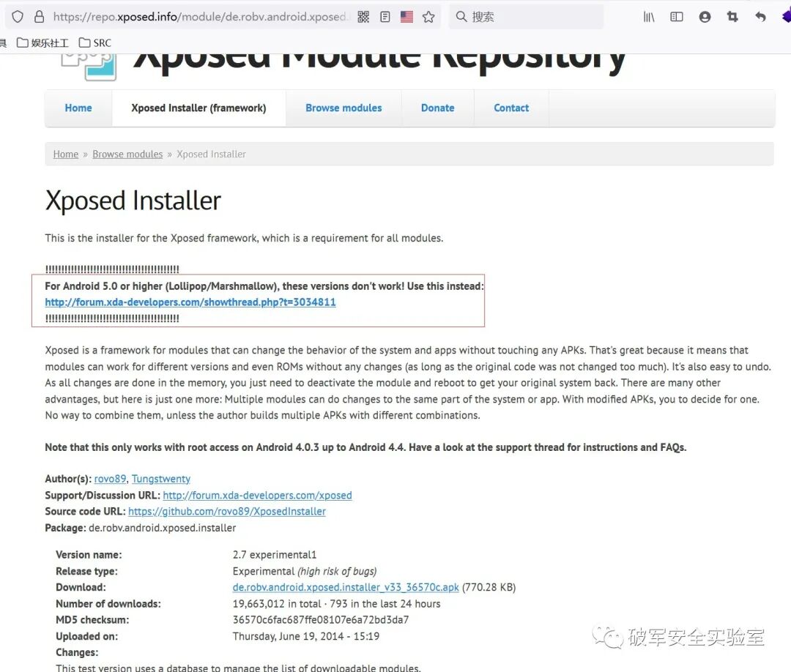This screenshot has width=791, height=672.
Task: Open the account avatar icon
Action: [705, 17]
